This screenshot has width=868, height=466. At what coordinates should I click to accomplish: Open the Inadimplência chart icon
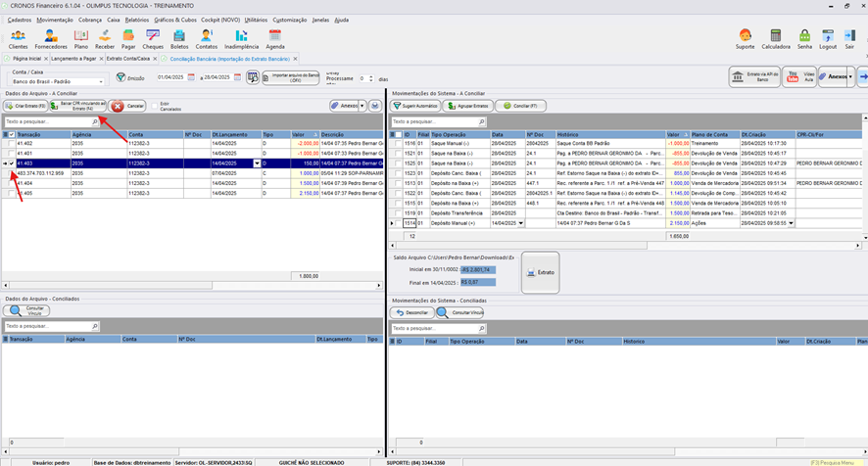(x=241, y=39)
